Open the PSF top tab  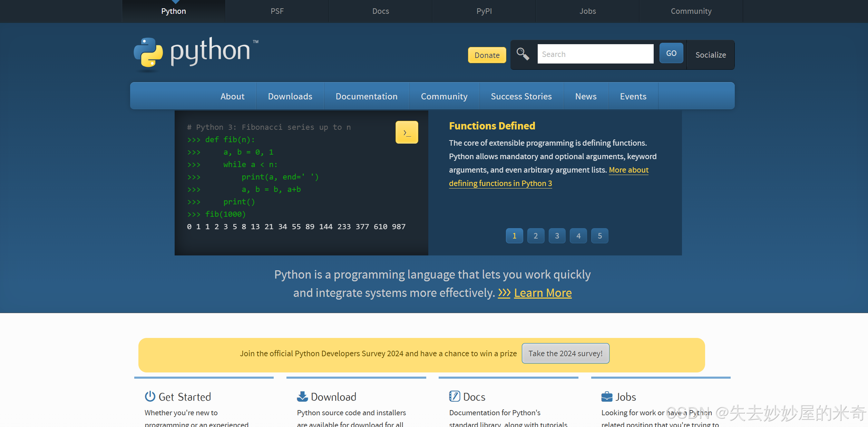tap(277, 11)
